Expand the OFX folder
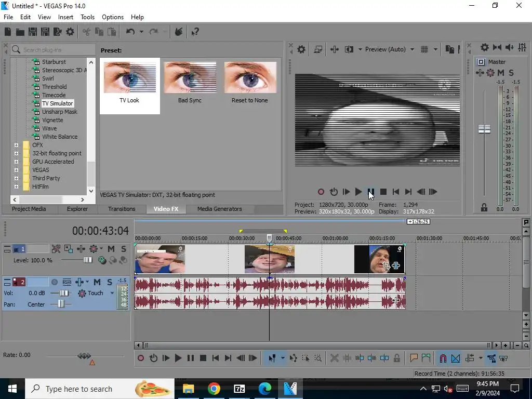 point(16,145)
